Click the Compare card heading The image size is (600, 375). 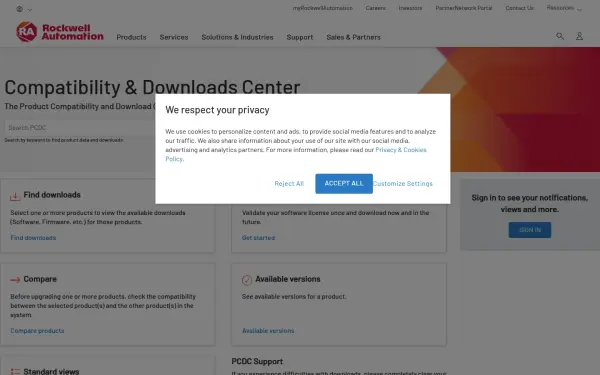click(40, 279)
